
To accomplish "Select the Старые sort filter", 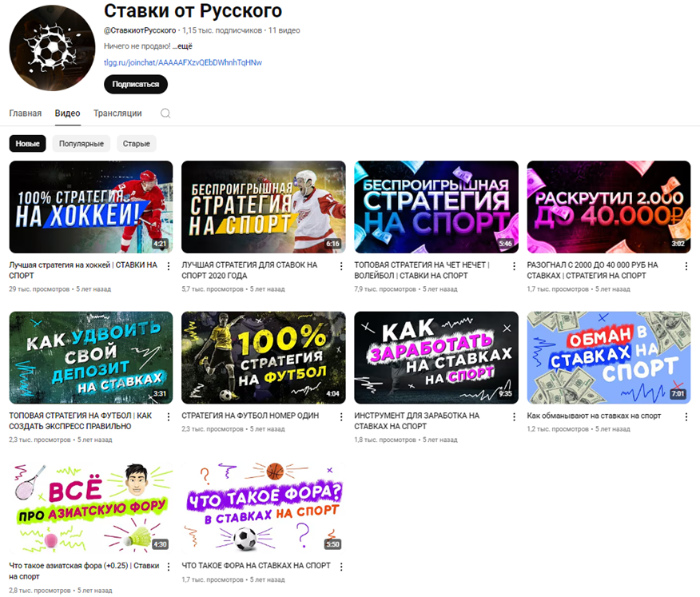I will (137, 144).
